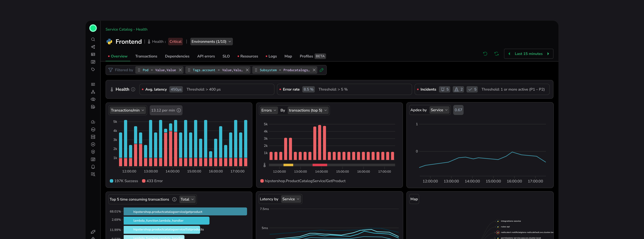Open the SLO tab
The width and height of the screenshot is (644, 239).
click(226, 56)
